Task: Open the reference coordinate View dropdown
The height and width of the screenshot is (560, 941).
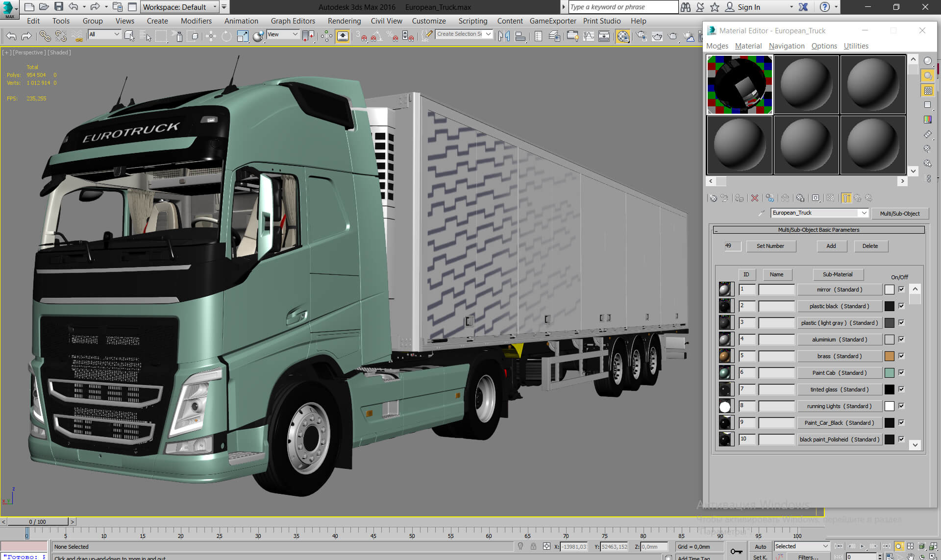Action: click(283, 34)
